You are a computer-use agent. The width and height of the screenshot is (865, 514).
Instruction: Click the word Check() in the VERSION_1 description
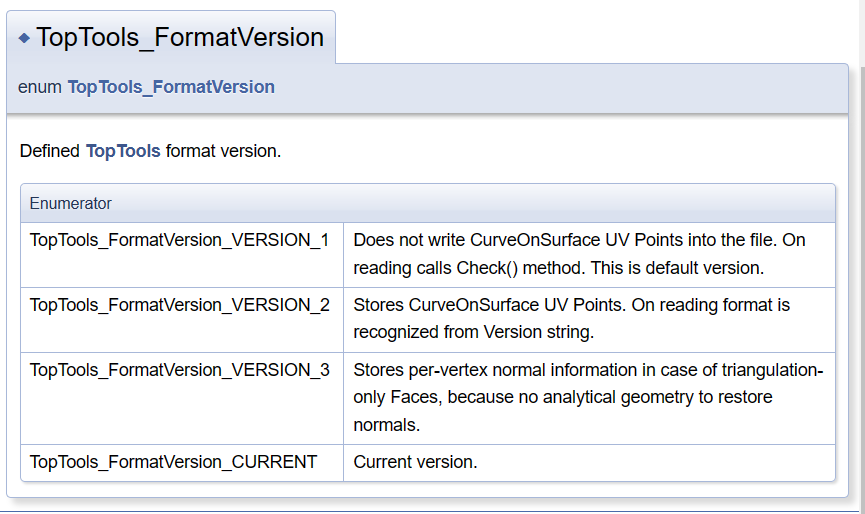(481, 268)
